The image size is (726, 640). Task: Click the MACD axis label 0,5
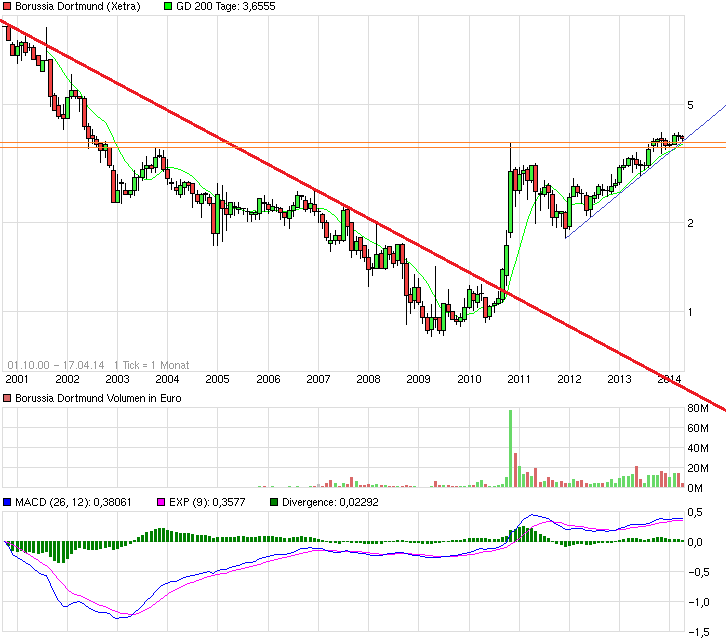[x=695, y=512]
